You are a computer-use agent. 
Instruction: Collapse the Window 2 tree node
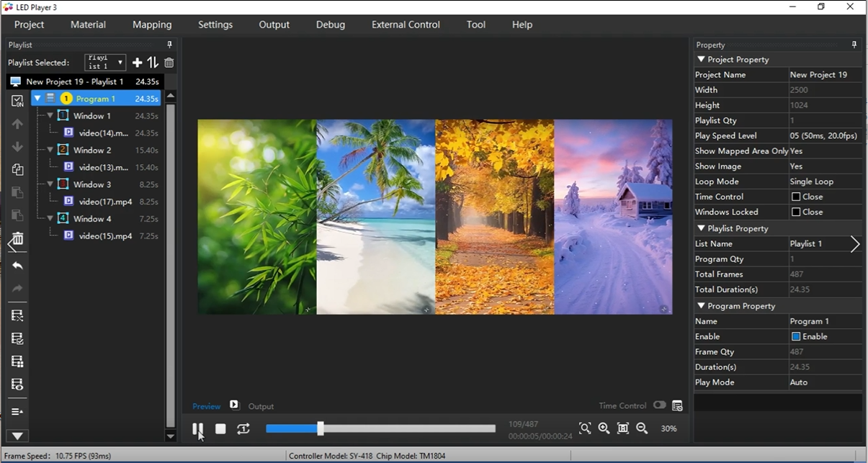click(x=50, y=150)
